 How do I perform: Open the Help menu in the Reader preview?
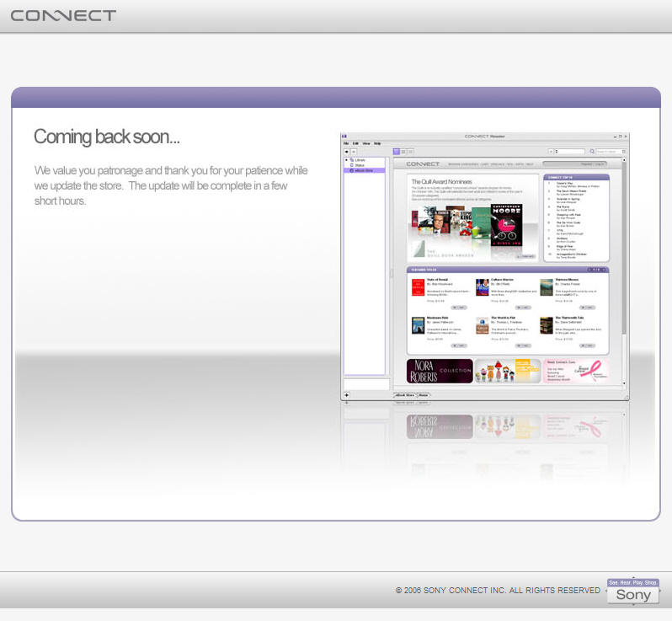click(x=377, y=143)
